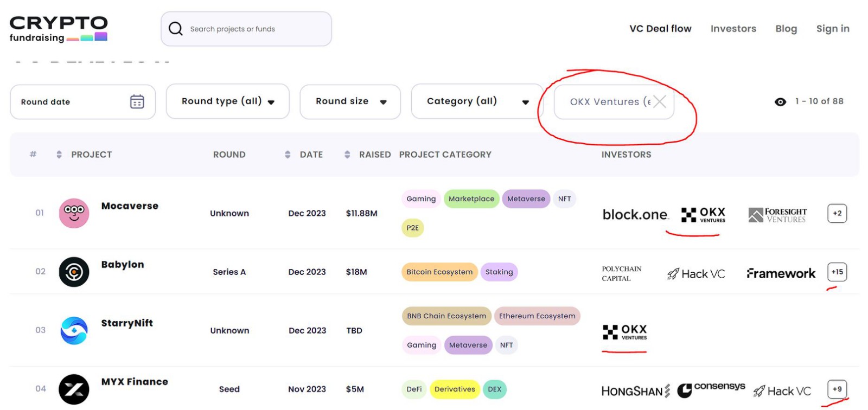
Task: Click the Mocaverse project logo
Action: pyautogui.click(x=74, y=213)
